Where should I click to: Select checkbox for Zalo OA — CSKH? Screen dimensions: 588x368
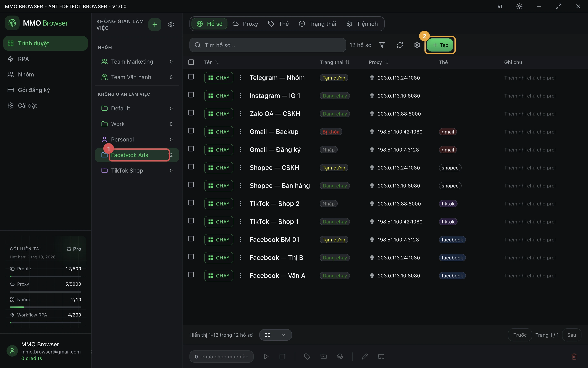pos(191,113)
